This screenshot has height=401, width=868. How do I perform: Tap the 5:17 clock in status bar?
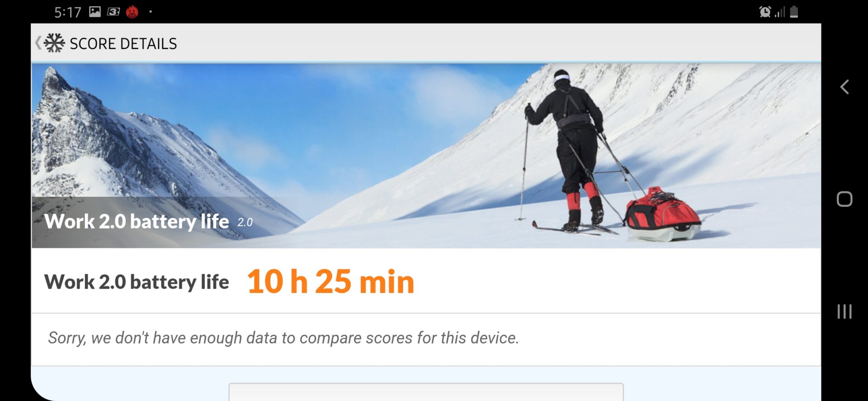(x=68, y=12)
